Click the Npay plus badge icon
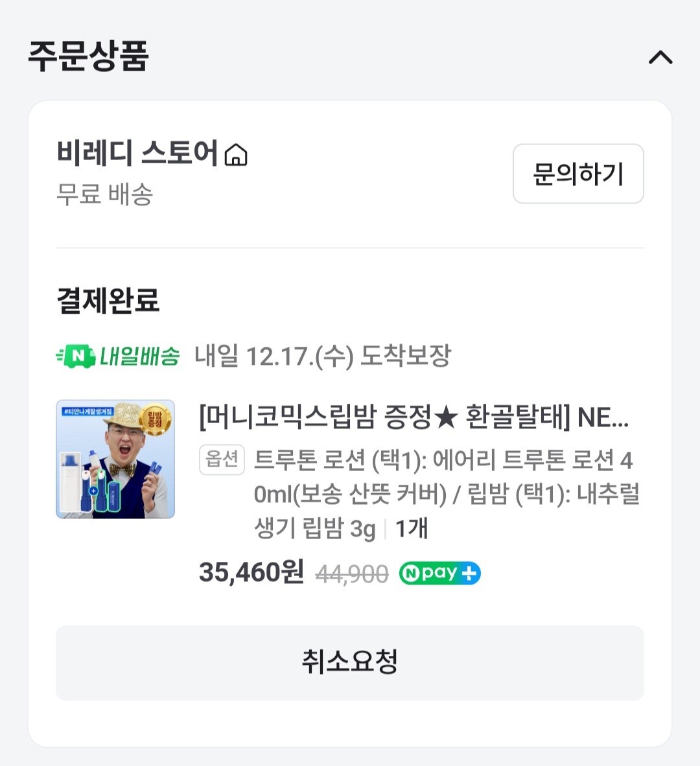This screenshot has height=766, width=700. click(439, 574)
